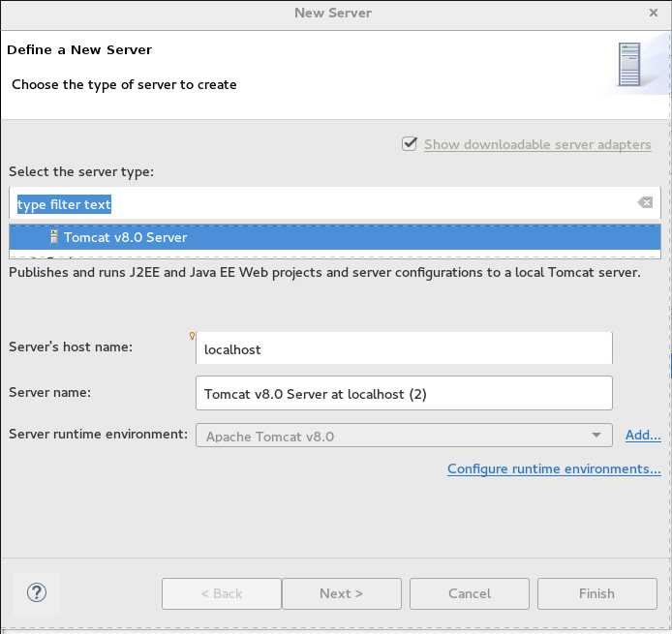Open Show downloadable server adapters link
This screenshot has height=634, width=672.
tap(537, 144)
